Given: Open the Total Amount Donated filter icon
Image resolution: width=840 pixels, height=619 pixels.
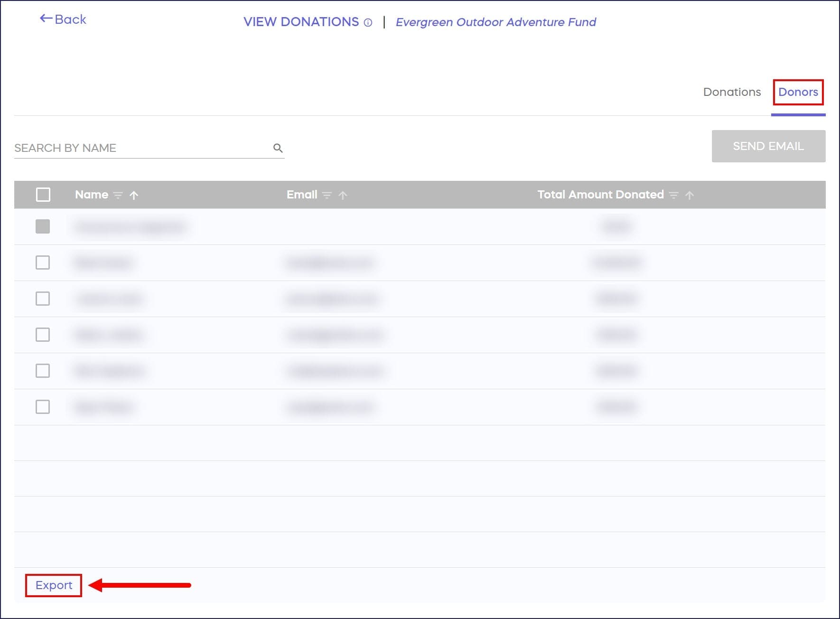Looking at the screenshot, I should click(x=673, y=195).
